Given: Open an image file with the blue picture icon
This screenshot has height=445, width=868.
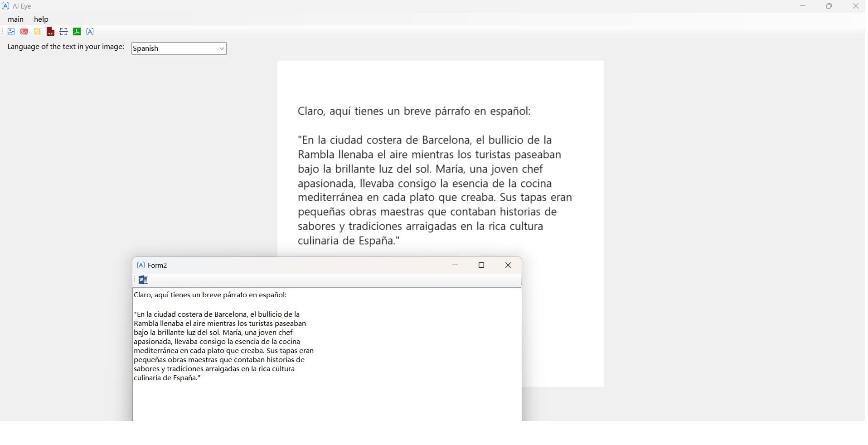Looking at the screenshot, I should pos(11,32).
